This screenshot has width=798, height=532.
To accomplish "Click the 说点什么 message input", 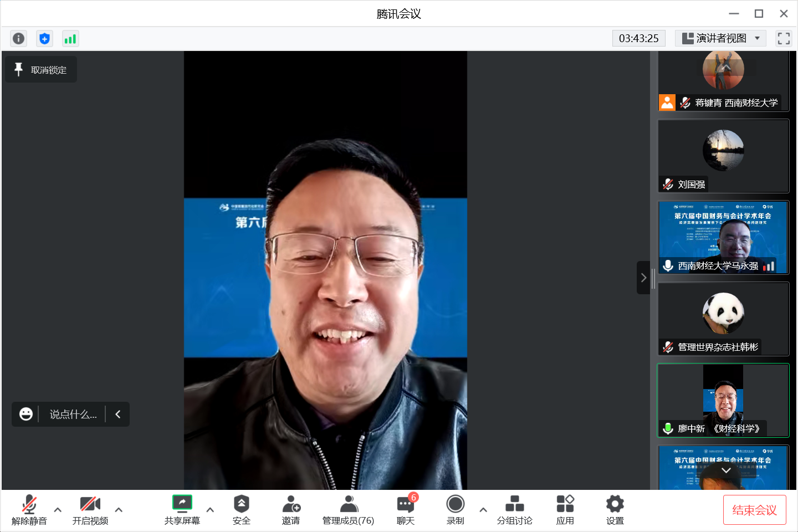I will (x=73, y=415).
